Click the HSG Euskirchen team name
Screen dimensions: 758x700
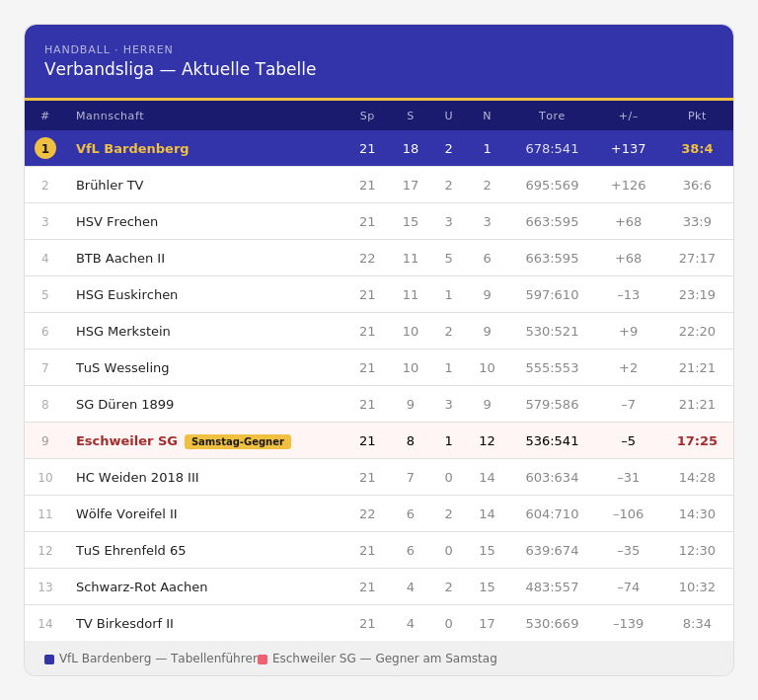click(126, 294)
